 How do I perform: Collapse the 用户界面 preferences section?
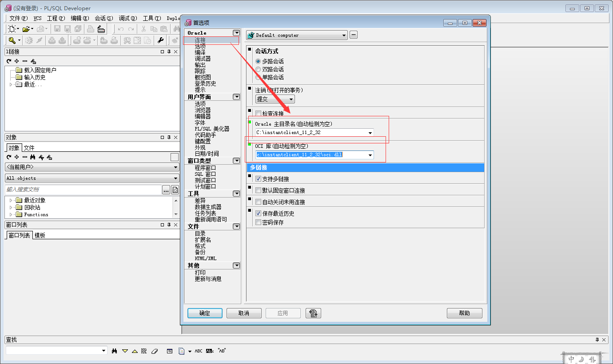point(236,97)
